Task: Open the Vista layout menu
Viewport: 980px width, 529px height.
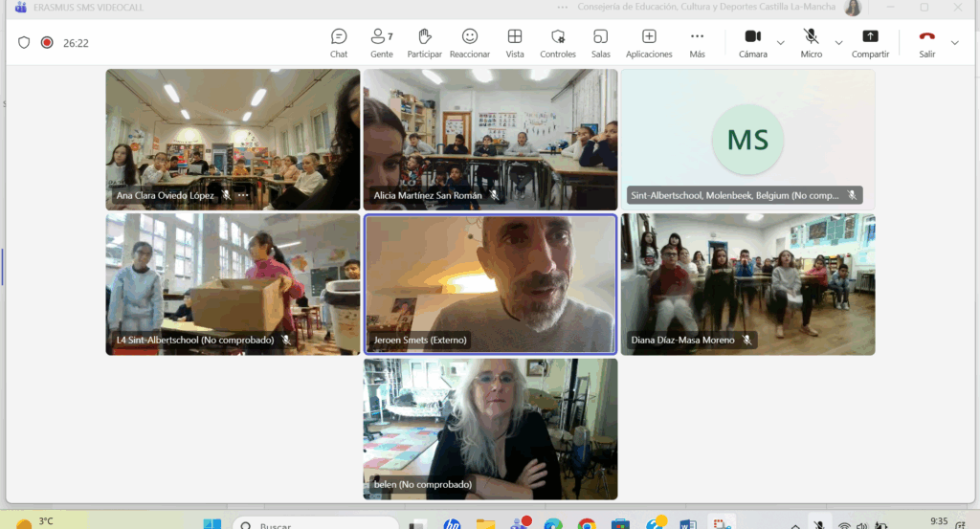Action: (515, 42)
